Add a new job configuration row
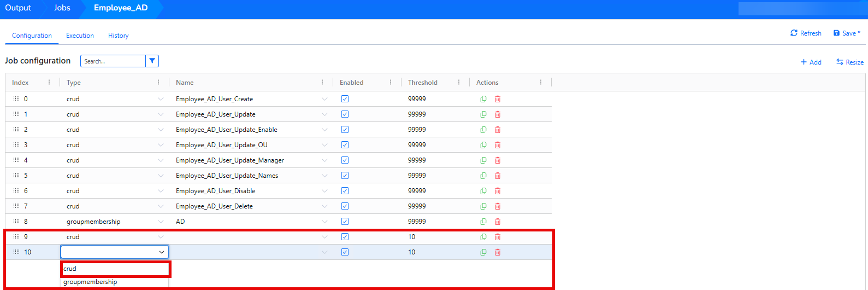 coord(811,62)
